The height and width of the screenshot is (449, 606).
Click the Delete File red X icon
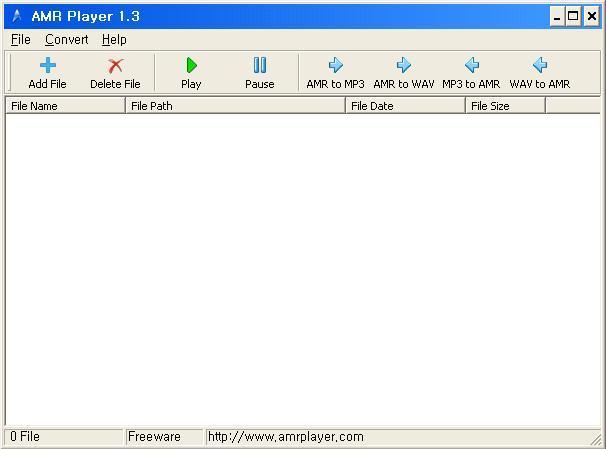tap(115, 66)
